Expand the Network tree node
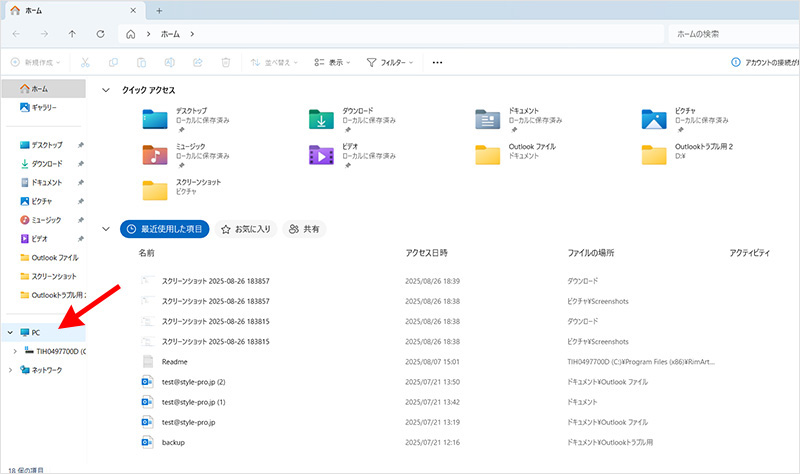800x474 pixels. [10, 370]
